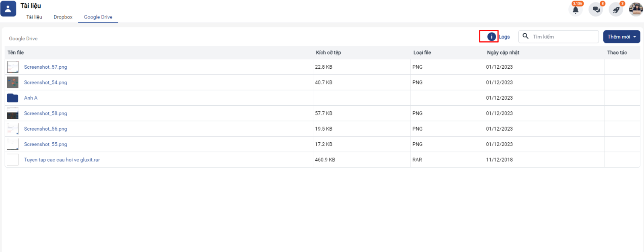The height and width of the screenshot is (252, 644).
Task: Click the blue user icon top-left
Action: 8,8
